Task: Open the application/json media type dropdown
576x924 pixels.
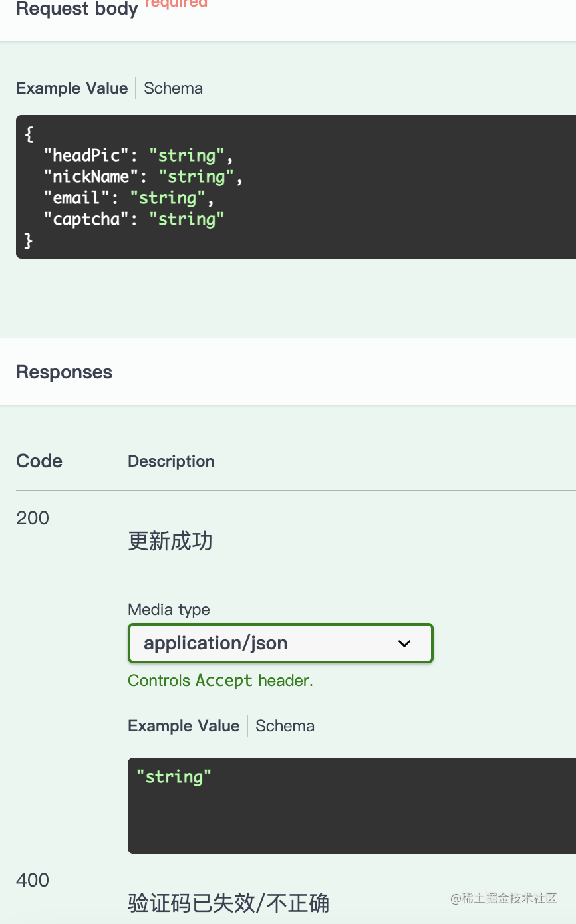Action: point(280,643)
